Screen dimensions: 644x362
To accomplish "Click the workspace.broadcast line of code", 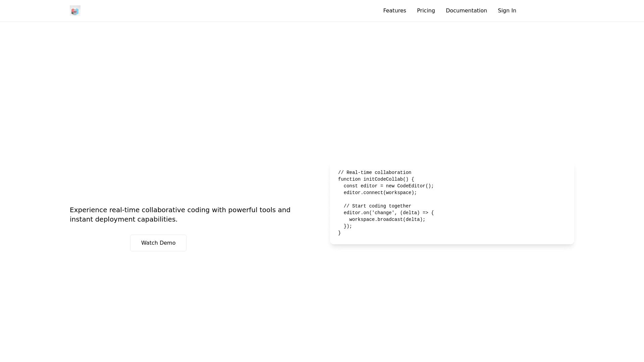I will click(x=387, y=220).
